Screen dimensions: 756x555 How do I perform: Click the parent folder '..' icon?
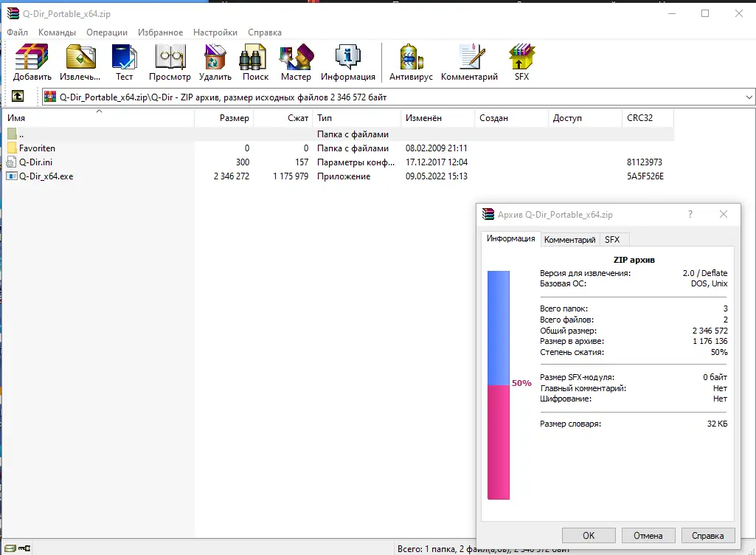click(x=12, y=134)
